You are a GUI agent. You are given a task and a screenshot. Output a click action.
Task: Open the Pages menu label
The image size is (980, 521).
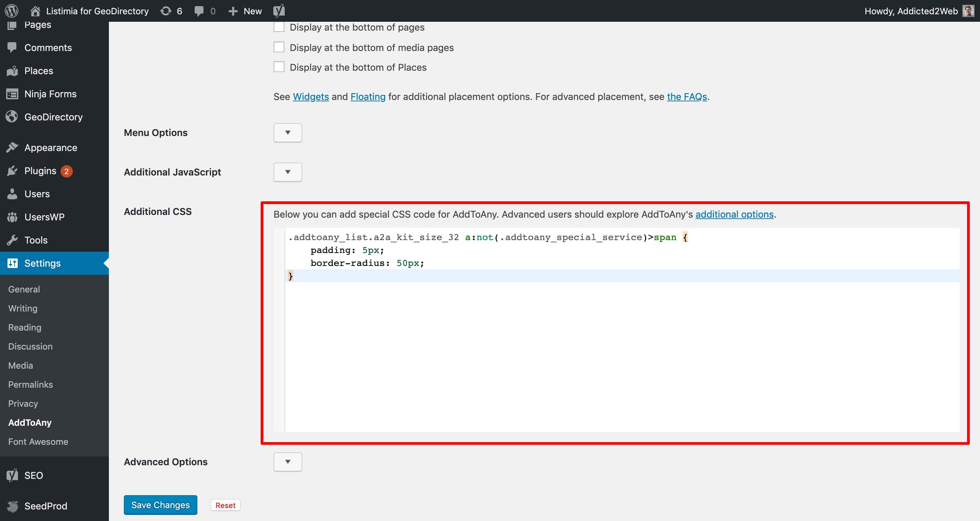tap(38, 25)
